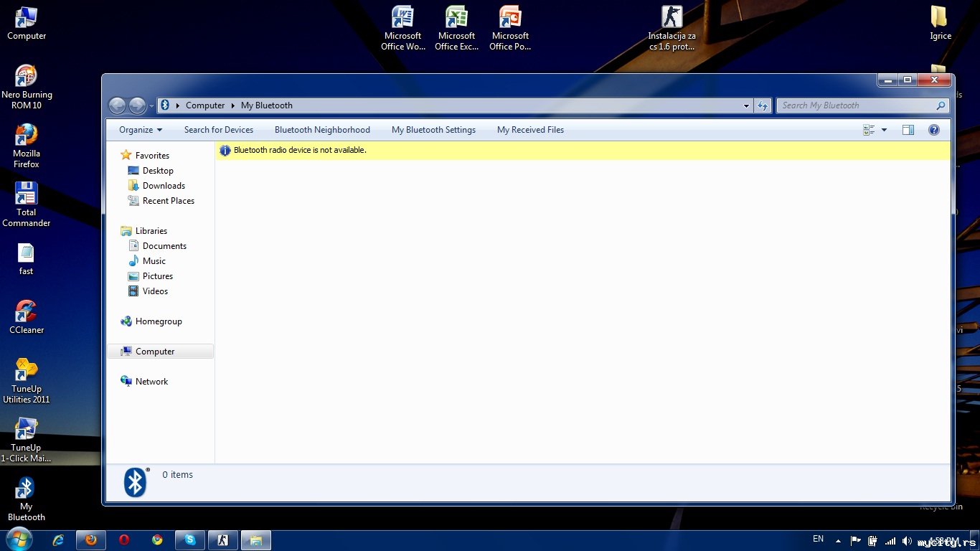Open the Documents library
The width and height of the screenshot is (980, 551).
(164, 246)
